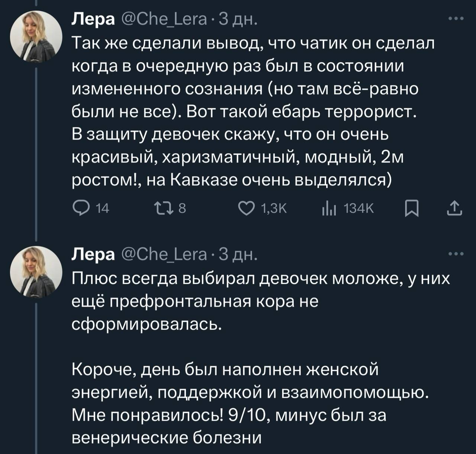Open the tweet starting 'Плюс всегда выбирал'
Screen dimensions: 476x454
(260, 279)
